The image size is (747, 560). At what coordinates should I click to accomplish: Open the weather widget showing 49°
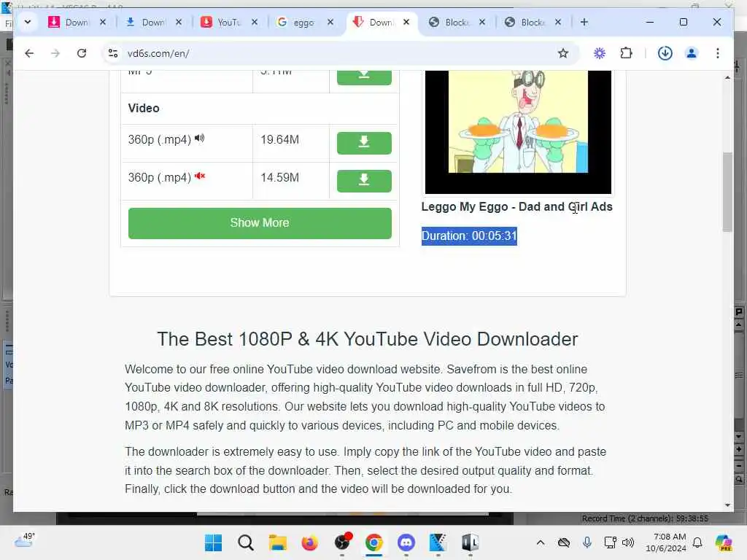25,540
